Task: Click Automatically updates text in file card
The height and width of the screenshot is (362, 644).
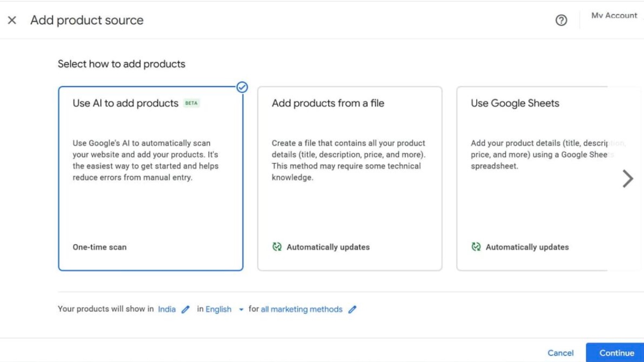Action: (x=328, y=247)
